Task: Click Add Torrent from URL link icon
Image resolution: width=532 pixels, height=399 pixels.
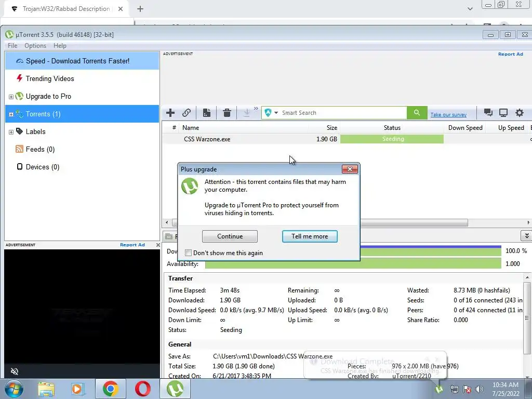Action: point(187,113)
